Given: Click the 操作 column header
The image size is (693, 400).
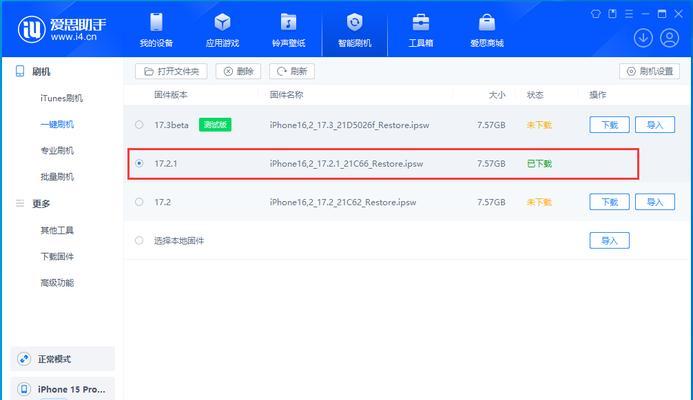Looking at the screenshot, I should (598, 95).
